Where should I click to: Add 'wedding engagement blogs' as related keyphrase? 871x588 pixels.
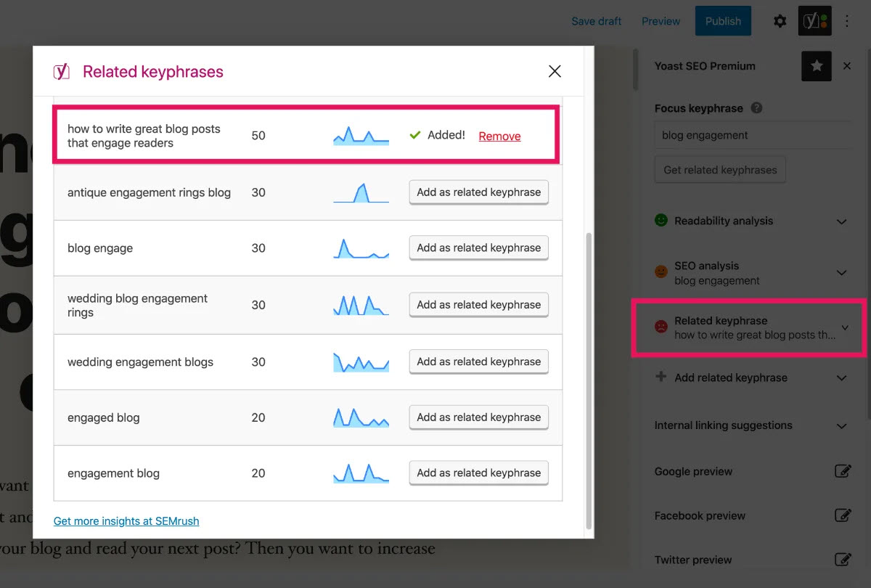[x=479, y=362]
